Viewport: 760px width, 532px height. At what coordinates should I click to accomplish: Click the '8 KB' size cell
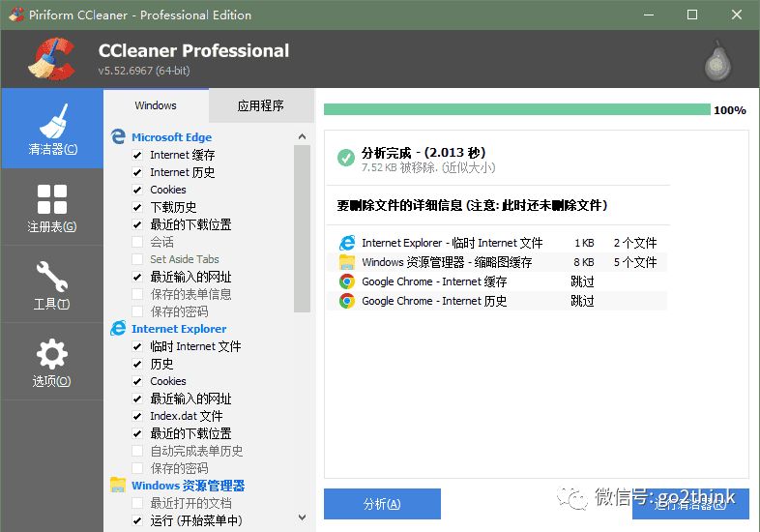coord(584,262)
